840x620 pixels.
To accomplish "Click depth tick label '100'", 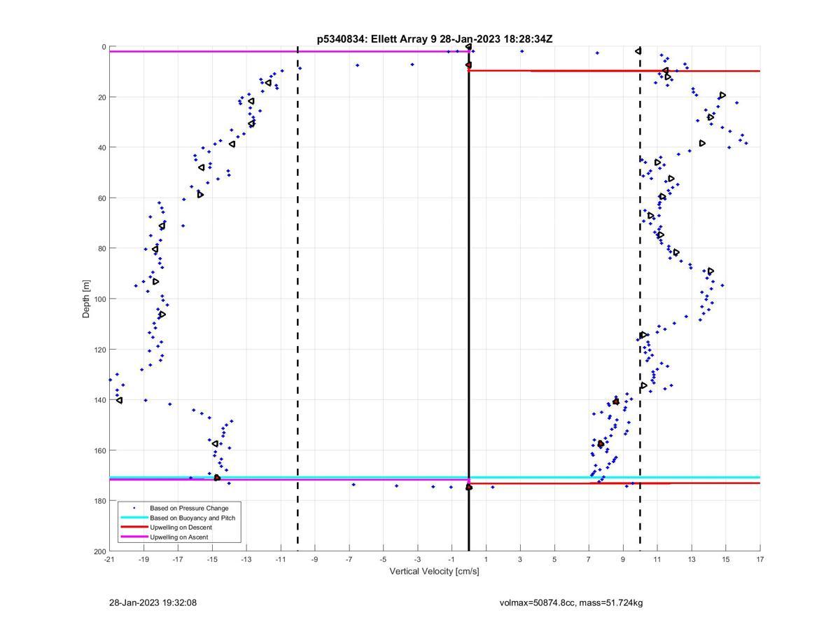I will [x=100, y=299].
